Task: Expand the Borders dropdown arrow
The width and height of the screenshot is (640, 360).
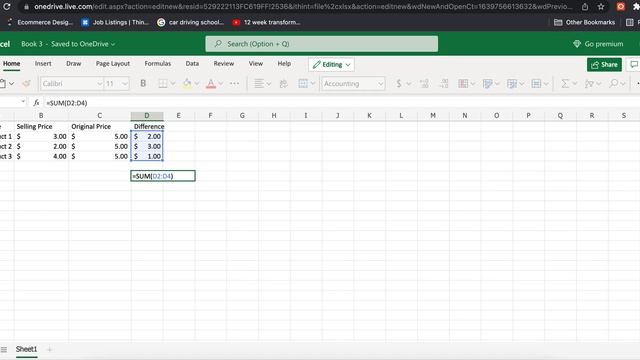Action: click(173, 84)
